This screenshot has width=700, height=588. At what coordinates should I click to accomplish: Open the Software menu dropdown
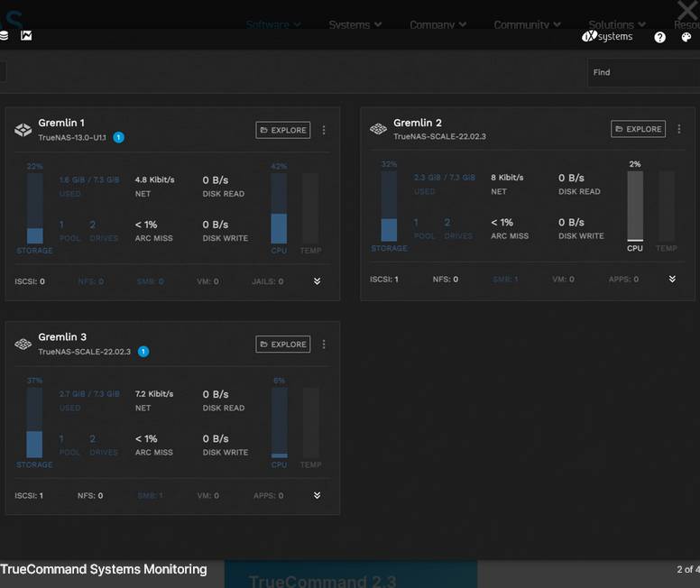pyautogui.click(x=273, y=25)
